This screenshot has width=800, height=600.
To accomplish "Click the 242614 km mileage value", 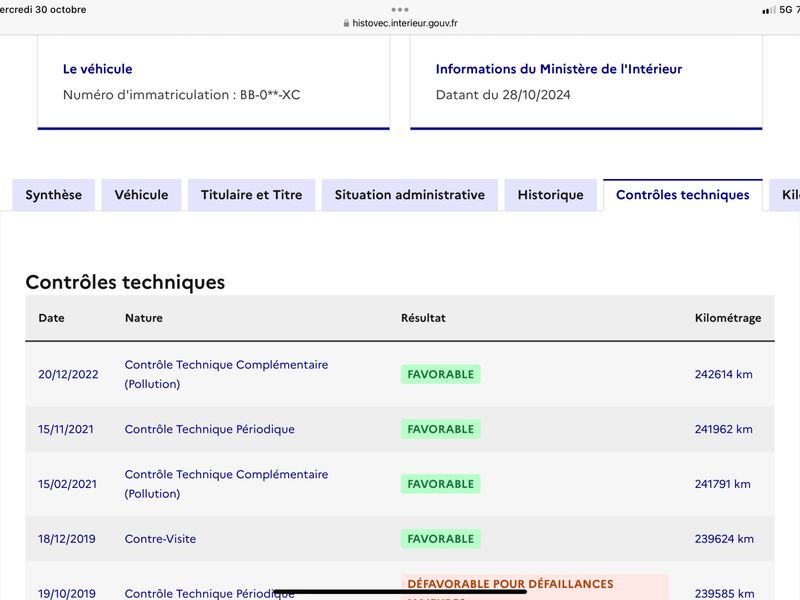I will click(723, 374).
